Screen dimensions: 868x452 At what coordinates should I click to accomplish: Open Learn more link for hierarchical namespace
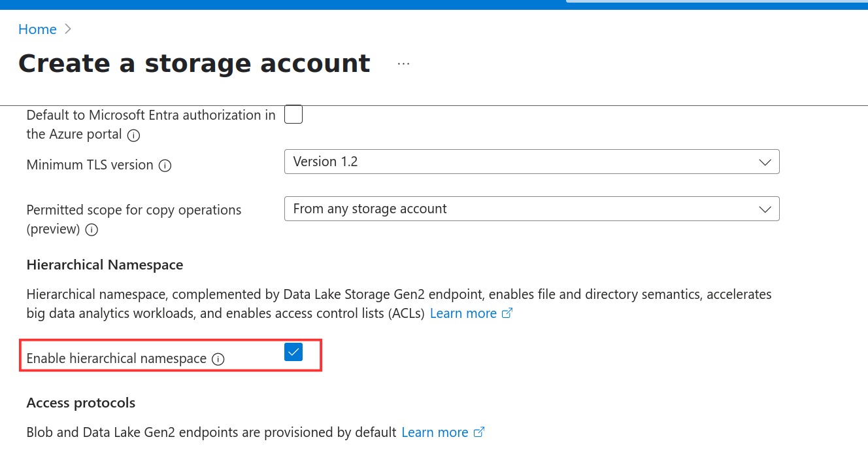coord(471,313)
